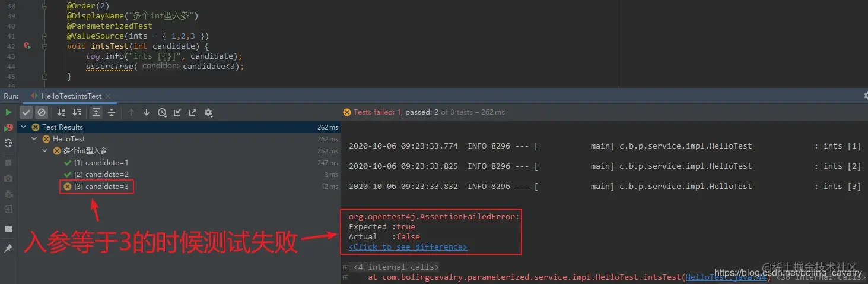Expand fold beside the intsTest stack frame
The height and width of the screenshot is (284, 868).
[x=346, y=277]
